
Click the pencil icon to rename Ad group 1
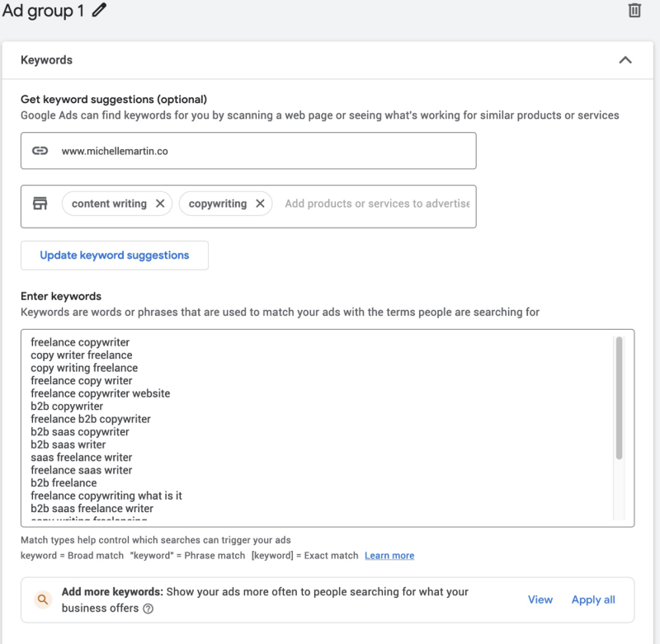pyautogui.click(x=100, y=11)
